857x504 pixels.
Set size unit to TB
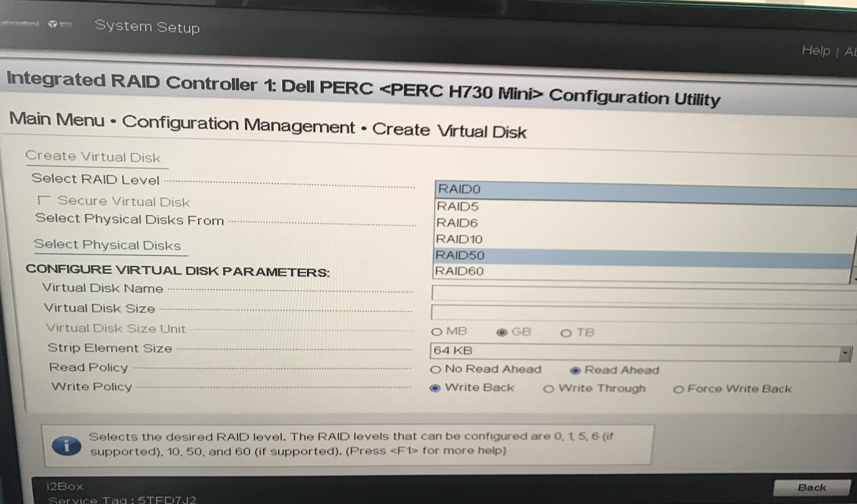point(566,333)
